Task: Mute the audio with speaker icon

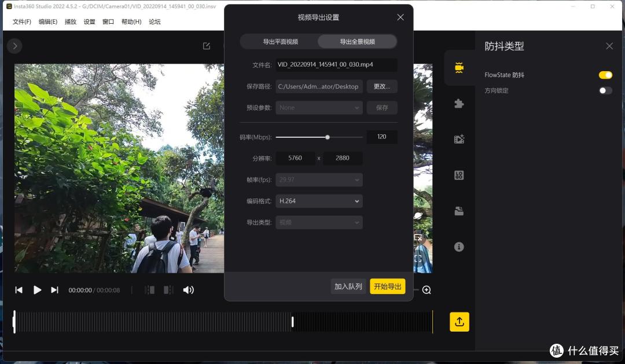Action: tap(188, 290)
